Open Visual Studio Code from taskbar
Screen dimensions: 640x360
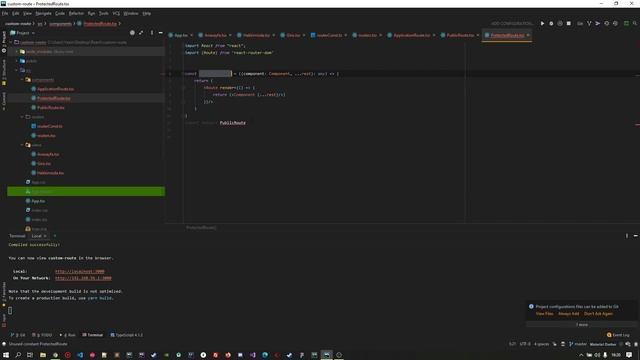[x=80, y=355]
